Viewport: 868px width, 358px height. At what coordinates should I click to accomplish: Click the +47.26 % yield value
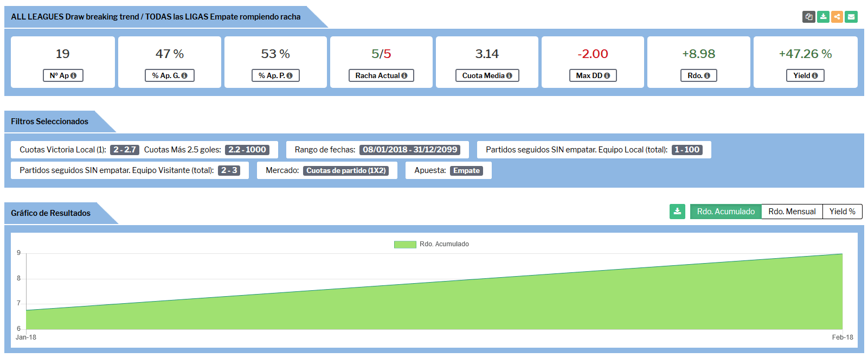coord(805,54)
